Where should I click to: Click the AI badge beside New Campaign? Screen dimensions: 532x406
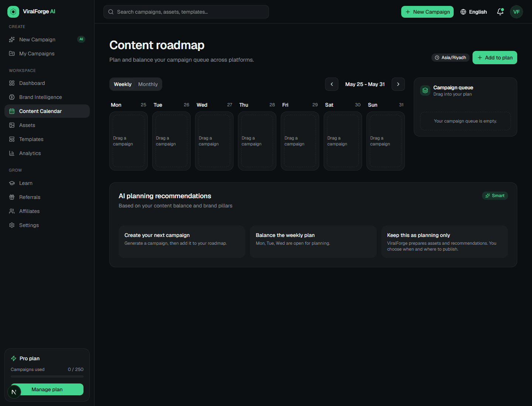[x=81, y=39]
